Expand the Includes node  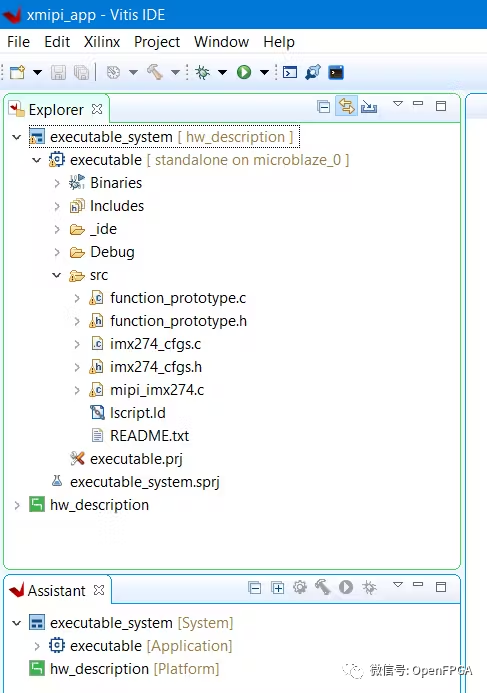57,206
